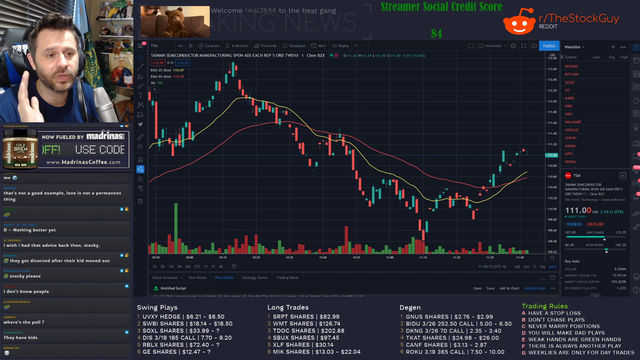Image resolution: width=640 pixels, height=360 pixels.
Task: Toggle ext extended hours option
Action: pyautogui.click(x=526, y=267)
